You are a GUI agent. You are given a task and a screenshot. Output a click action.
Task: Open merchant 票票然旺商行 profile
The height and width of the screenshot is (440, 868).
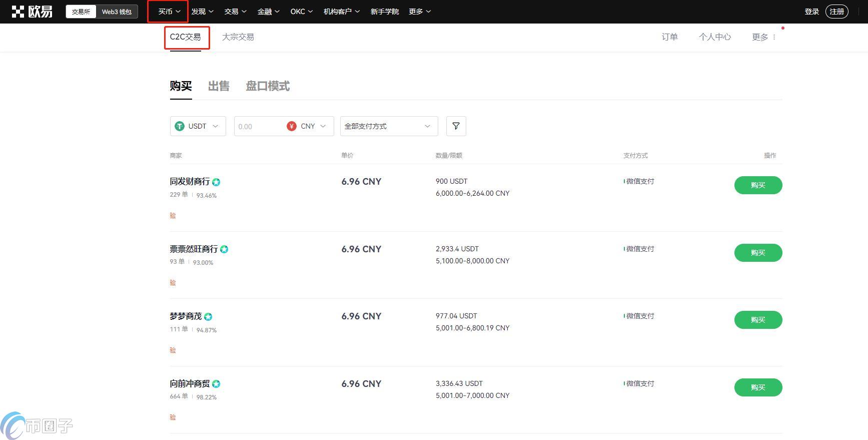[x=194, y=249]
